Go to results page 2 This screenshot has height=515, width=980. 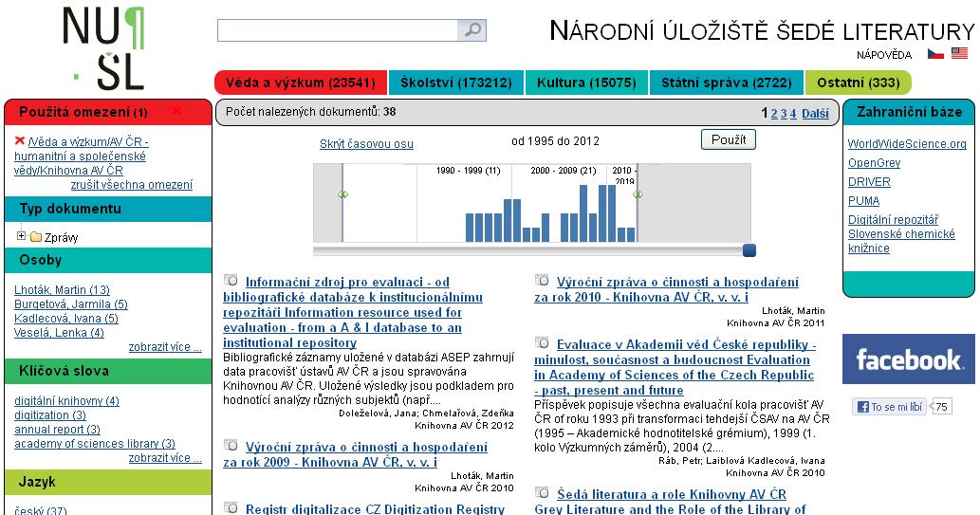coord(774,114)
